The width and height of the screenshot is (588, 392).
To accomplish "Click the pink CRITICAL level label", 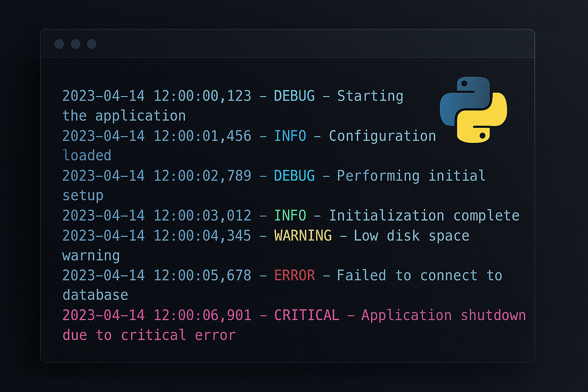I will (307, 315).
